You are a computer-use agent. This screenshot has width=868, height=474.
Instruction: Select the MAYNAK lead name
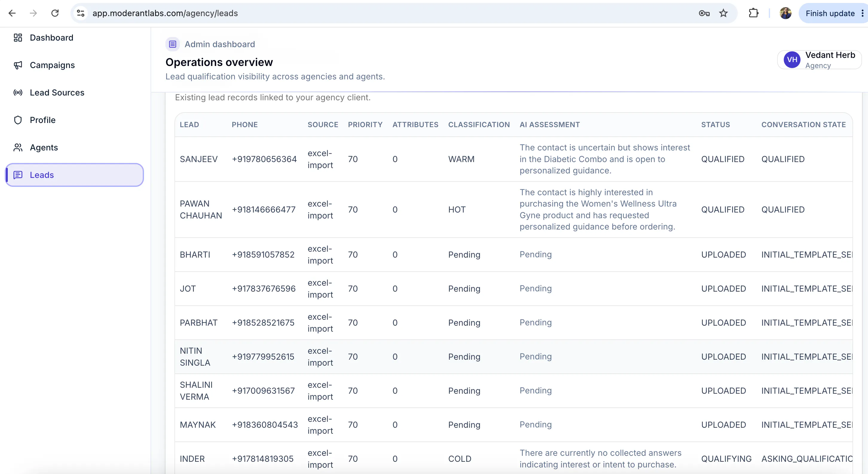click(x=198, y=424)
